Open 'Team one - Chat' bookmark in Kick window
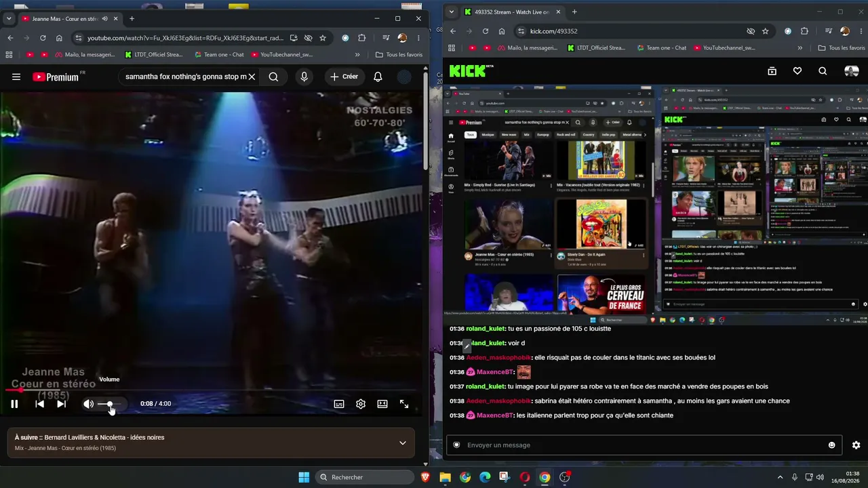Image resolution: width=868 pixels, height=488 pixels. tap(660, 48)
